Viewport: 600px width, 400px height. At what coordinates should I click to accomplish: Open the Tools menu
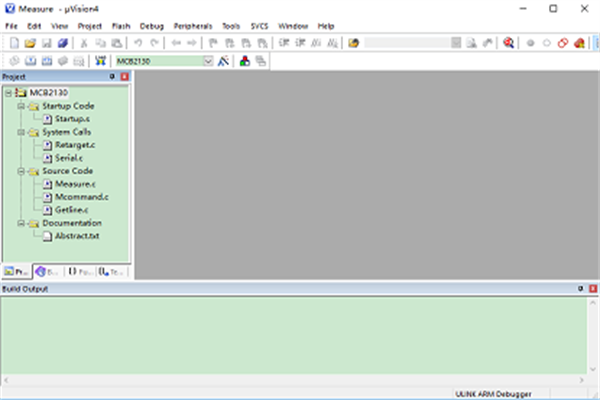tap(231, 26)
